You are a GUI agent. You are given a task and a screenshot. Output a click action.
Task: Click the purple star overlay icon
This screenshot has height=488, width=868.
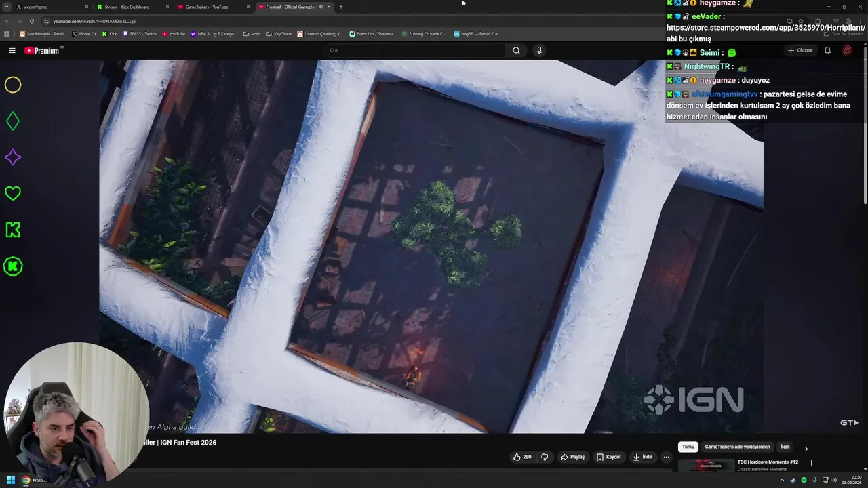pos(13,157)
